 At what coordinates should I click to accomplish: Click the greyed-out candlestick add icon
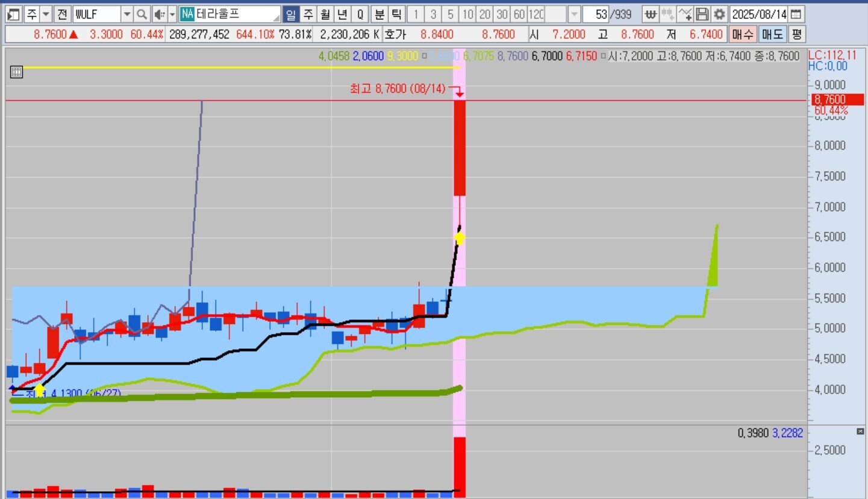[x=667, y=14]
